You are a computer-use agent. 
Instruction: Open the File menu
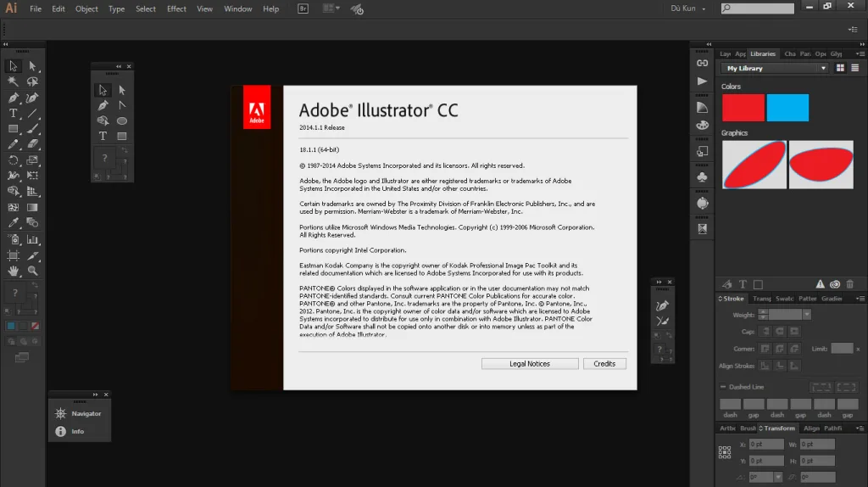pos(36,8)
